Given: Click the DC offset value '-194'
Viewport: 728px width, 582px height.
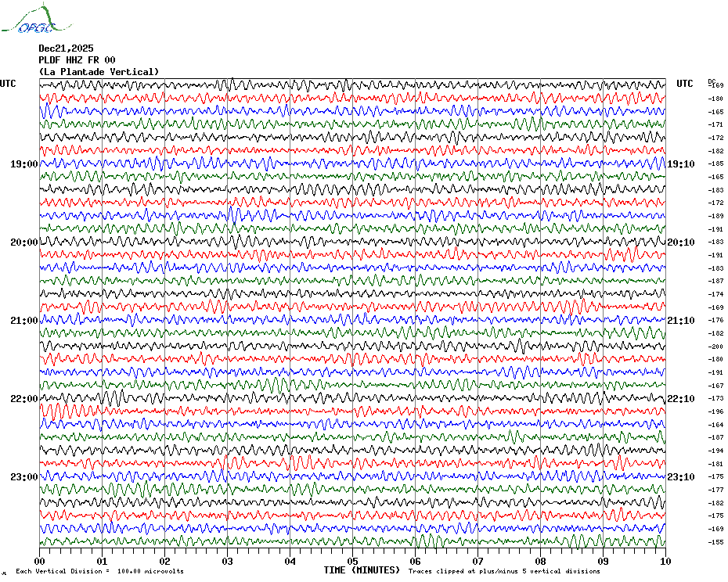Looking at the screenshot, I should (715, 451).
